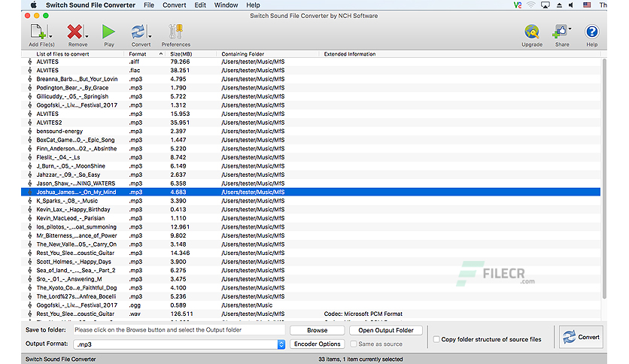Screen dimensions: 629x364
Task: Select bensound-energy file row
Action: click(311, 131)
